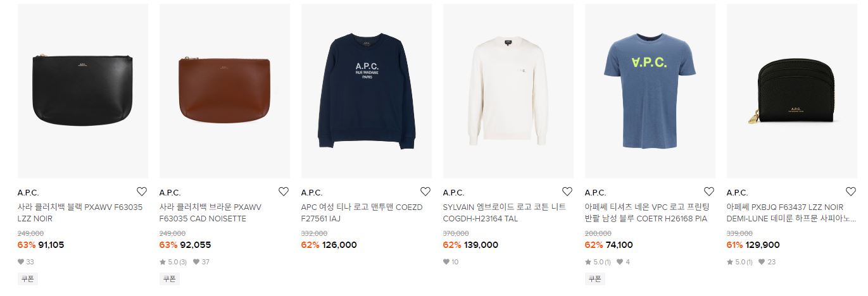This screenshot has height=296, width=868.
Task: Like the blue neon VPC t-shirt
Action: click(709, 192)
